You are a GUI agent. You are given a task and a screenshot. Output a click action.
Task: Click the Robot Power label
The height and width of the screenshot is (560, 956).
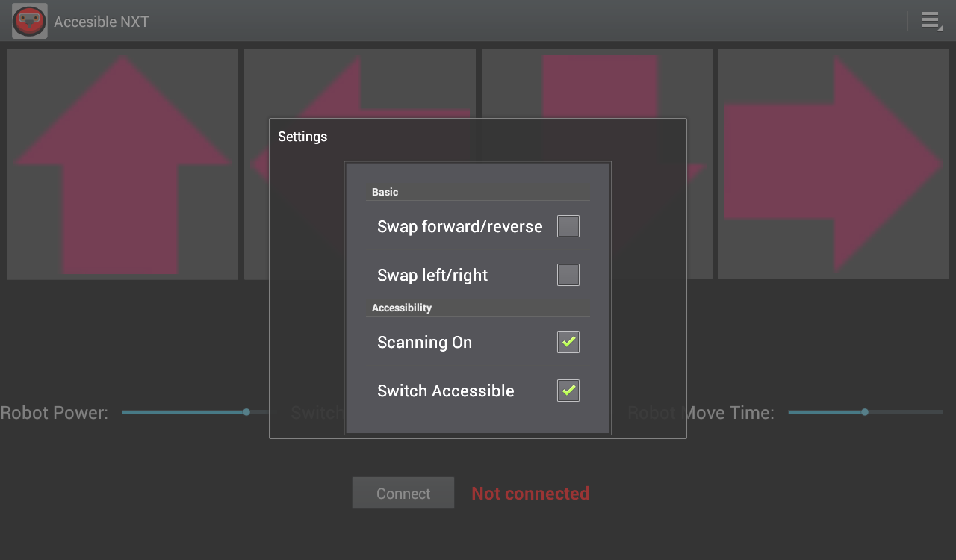55,413
